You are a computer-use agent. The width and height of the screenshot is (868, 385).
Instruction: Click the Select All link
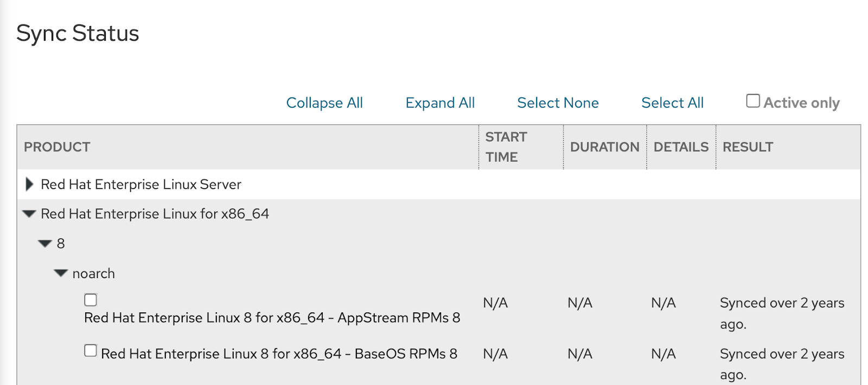pos(672,103)
